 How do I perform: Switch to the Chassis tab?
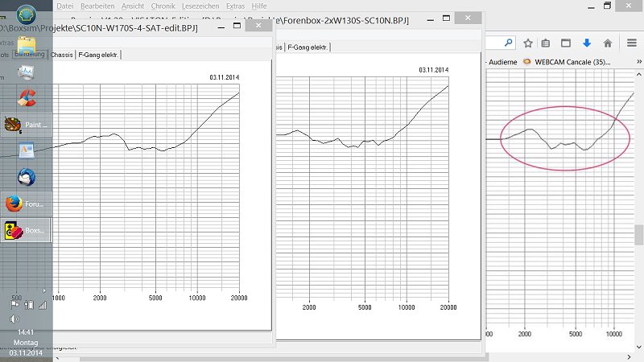[x=61, y=56]
